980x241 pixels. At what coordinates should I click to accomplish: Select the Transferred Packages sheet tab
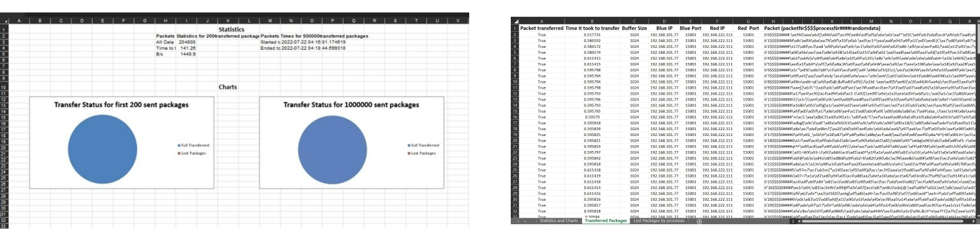pyautogui.click(x=606, y=222)
